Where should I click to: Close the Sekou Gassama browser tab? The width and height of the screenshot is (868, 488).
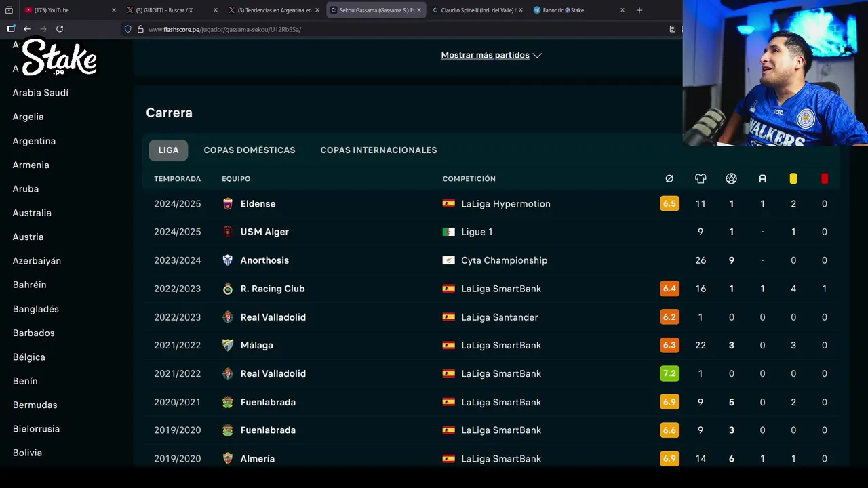click(x=419, y=10)
